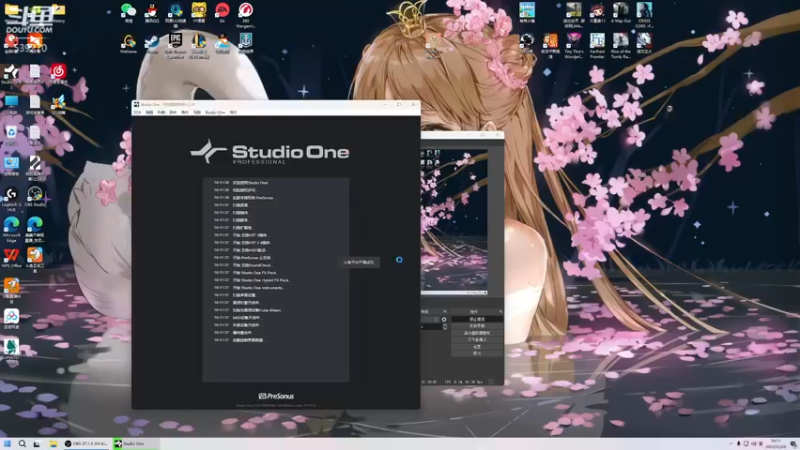
Task: Open the This PC monitor desktop icon
Action: (x=11, y=103)
